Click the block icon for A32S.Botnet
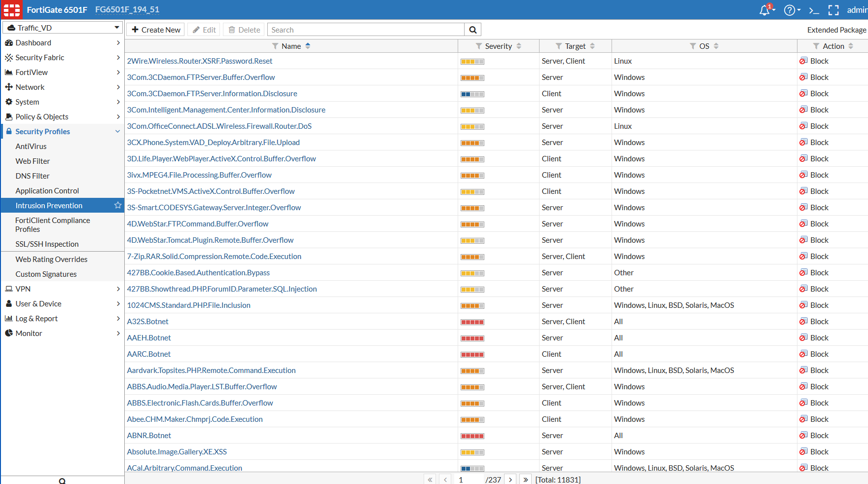This screenshot has height=484, width=868. coord(803,321)
